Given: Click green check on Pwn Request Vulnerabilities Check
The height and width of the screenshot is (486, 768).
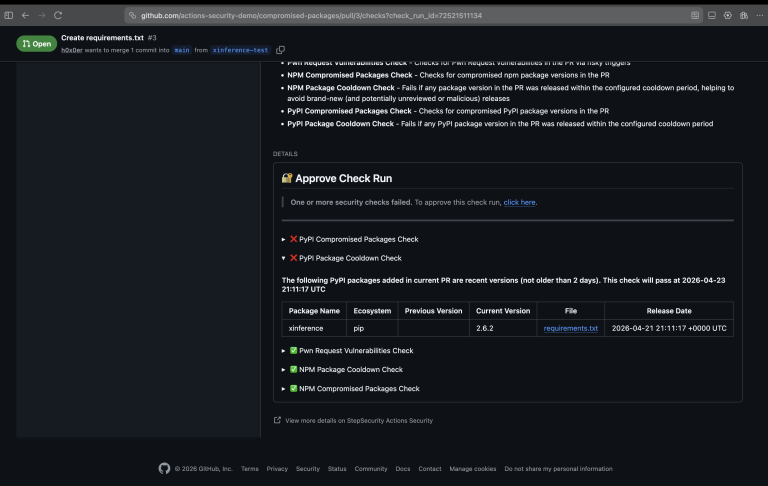Looking at the screenshot, I should [293, 350].
